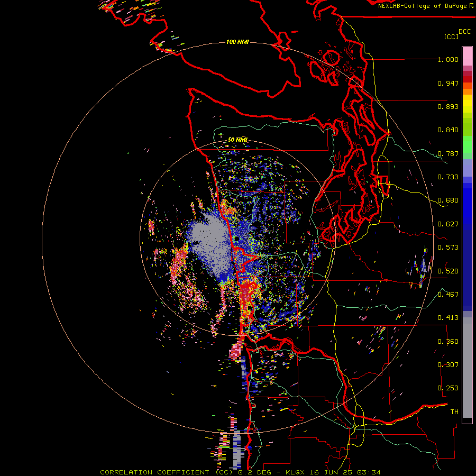Viewport: 476px width, 476px height.
Task: Click the bright green band of color bar
Action: pos(467,144)
